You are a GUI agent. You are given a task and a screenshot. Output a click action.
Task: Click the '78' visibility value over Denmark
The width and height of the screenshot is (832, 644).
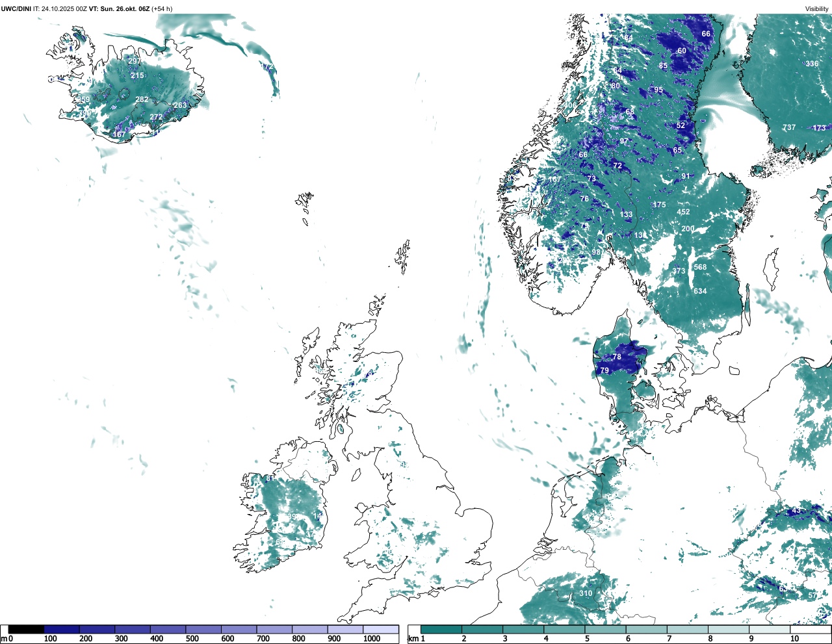[x=617, y=357]
